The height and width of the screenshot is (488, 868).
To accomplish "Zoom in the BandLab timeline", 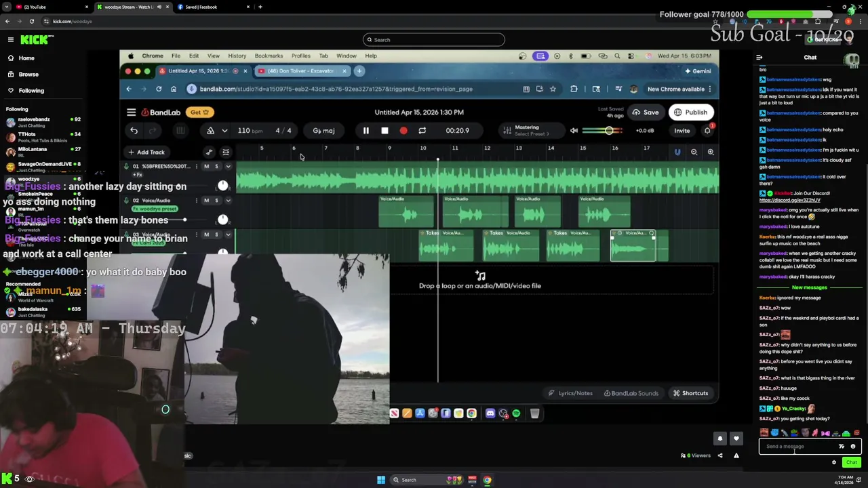I will pyautogui.click(x=711, y=152).
